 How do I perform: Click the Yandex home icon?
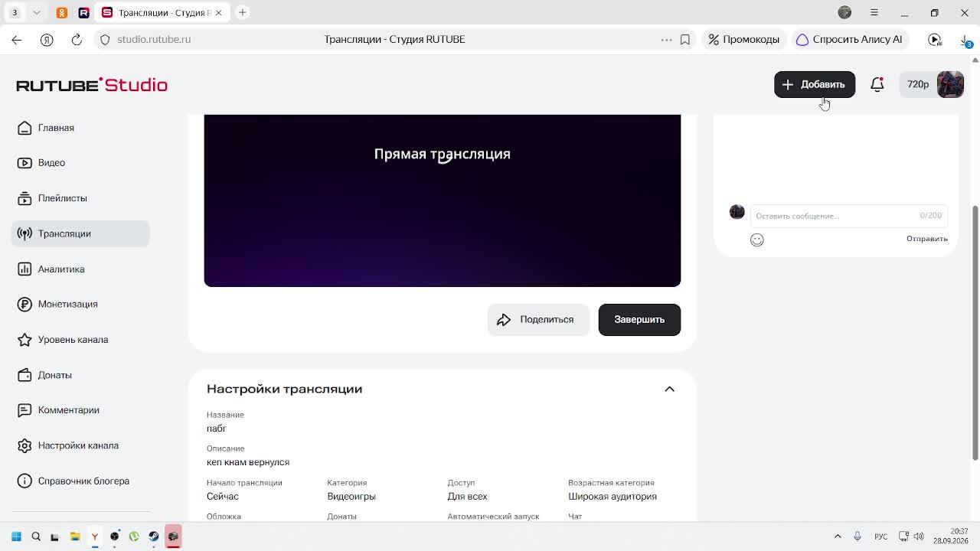47,39
